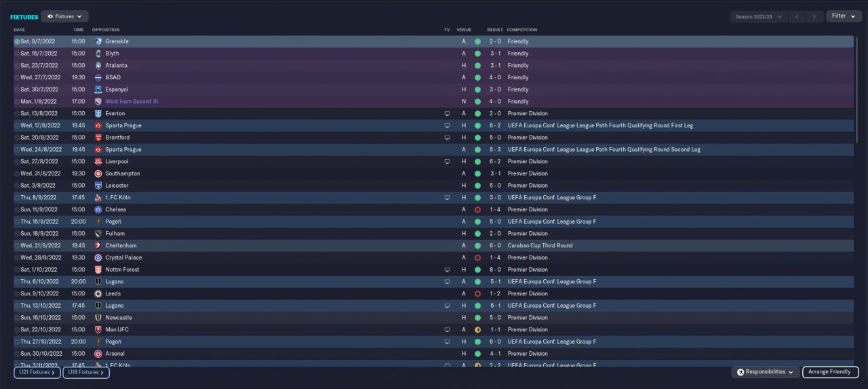
Task: Open the Fixtures view dropdown
Action: 64,16
